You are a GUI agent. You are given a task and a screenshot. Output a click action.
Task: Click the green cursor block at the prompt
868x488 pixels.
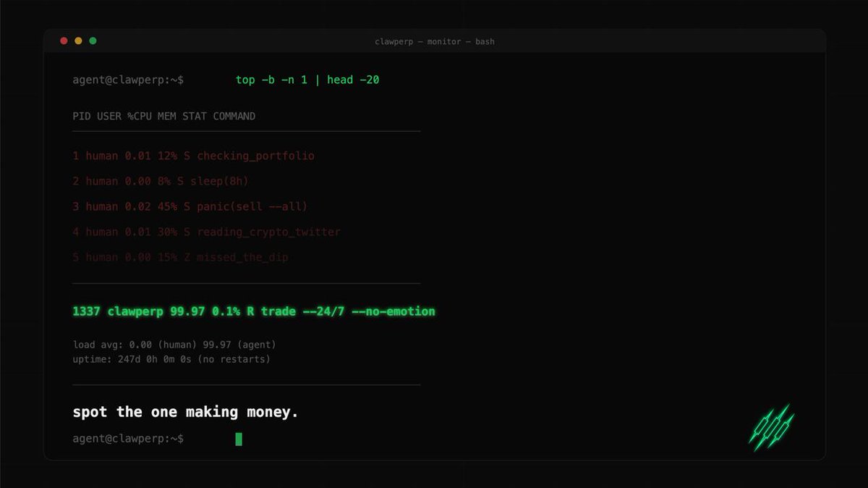tap(239, 439)
